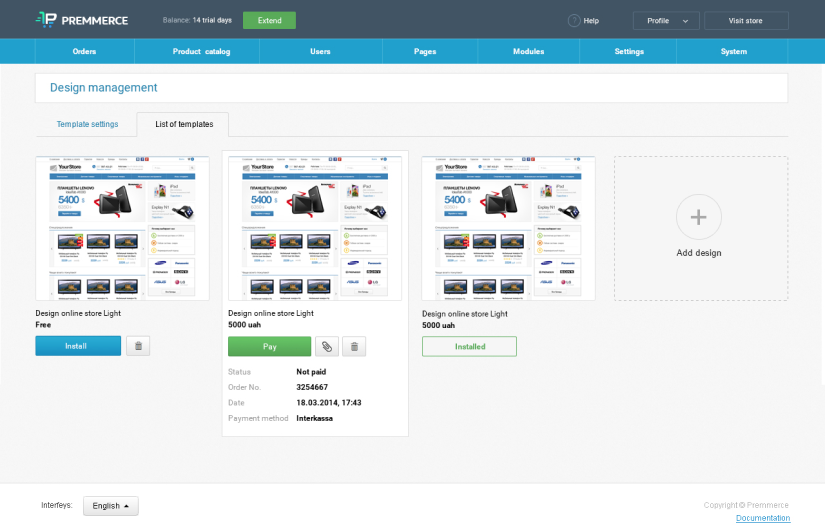The image size is (825, 525).
Task: Click the Interkassa payment method value
Action: [x=314, y=419]
